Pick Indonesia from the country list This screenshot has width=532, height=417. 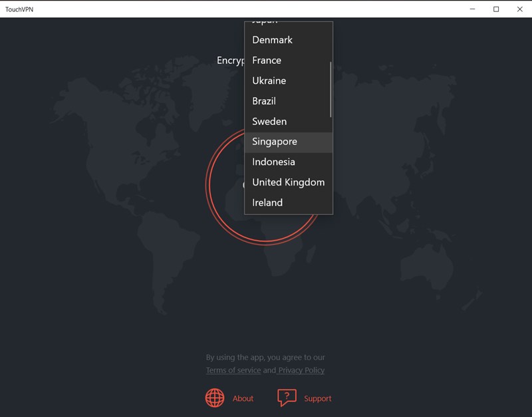[289, 162]
